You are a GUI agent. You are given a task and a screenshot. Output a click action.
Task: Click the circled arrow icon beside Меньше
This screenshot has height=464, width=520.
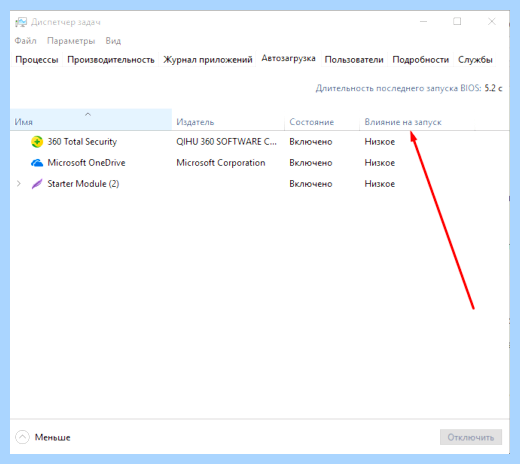[x=22, y=437]
